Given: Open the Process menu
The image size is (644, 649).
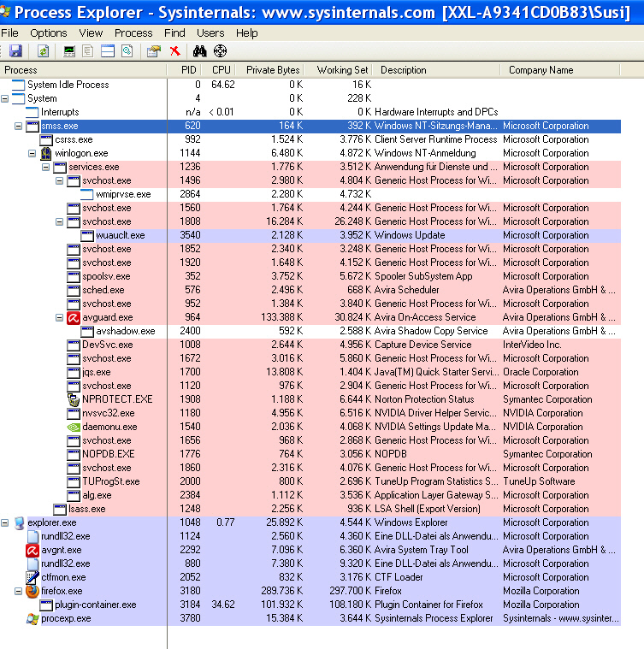Looking at the screenshot, I should [x=133, y=32].
